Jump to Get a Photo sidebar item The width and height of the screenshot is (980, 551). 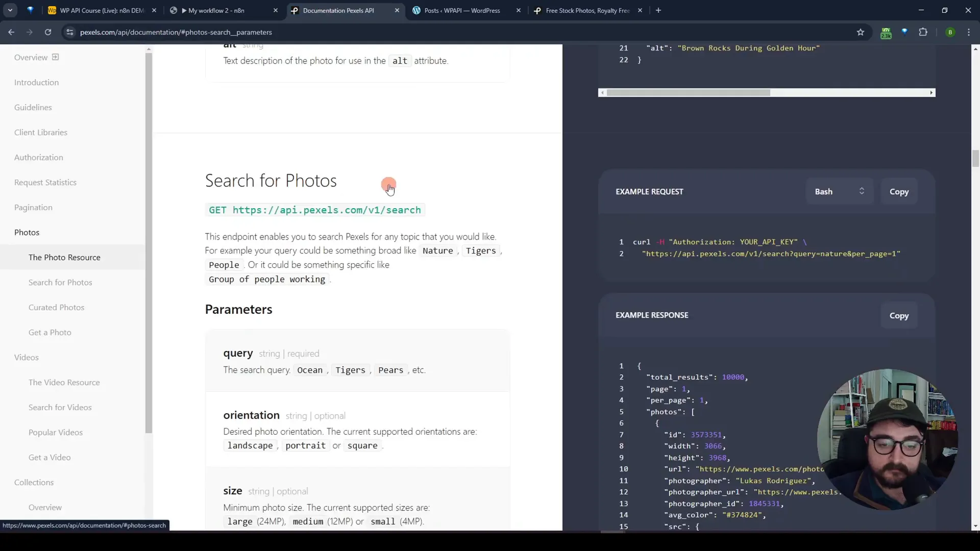(50, 333)
